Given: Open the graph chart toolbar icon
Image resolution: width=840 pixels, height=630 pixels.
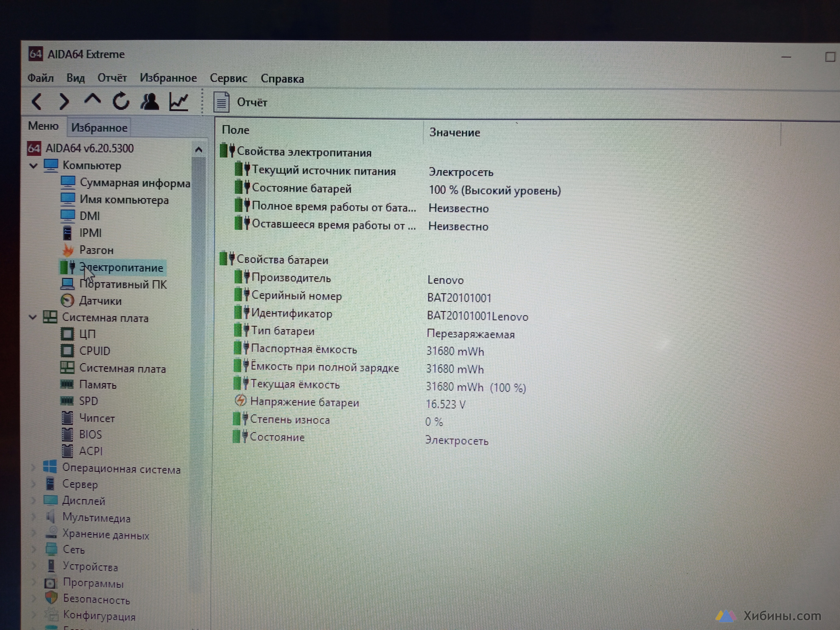Looking at the screenshot, I should [179, 101].
